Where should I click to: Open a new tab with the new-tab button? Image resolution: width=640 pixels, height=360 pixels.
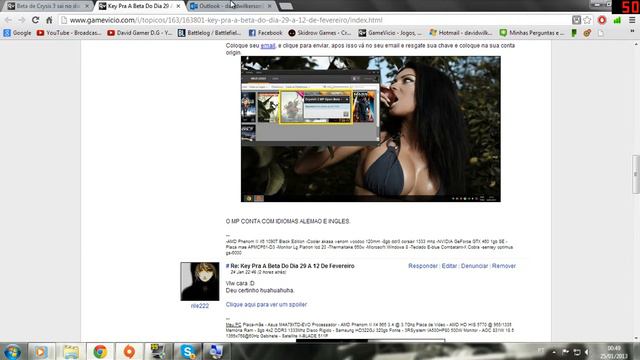286,6
